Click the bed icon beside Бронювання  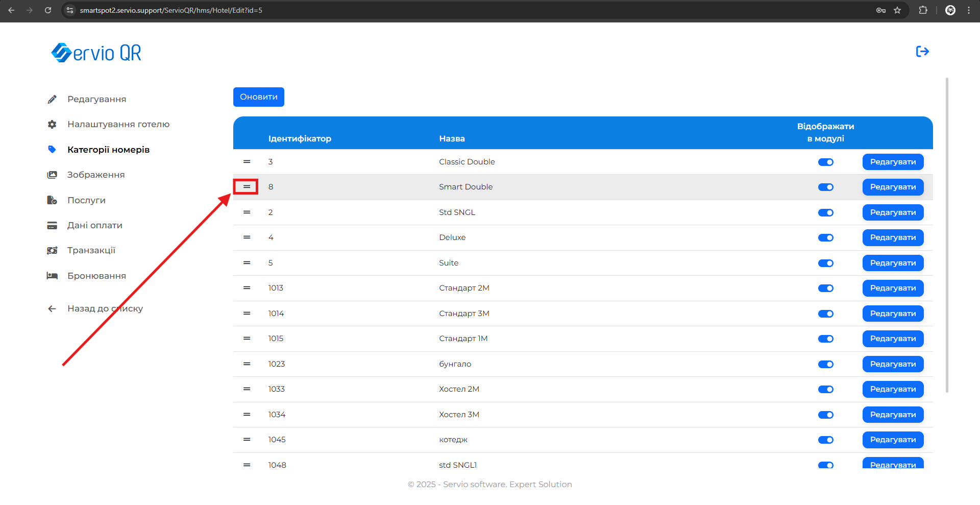click(x=52, y=276)
